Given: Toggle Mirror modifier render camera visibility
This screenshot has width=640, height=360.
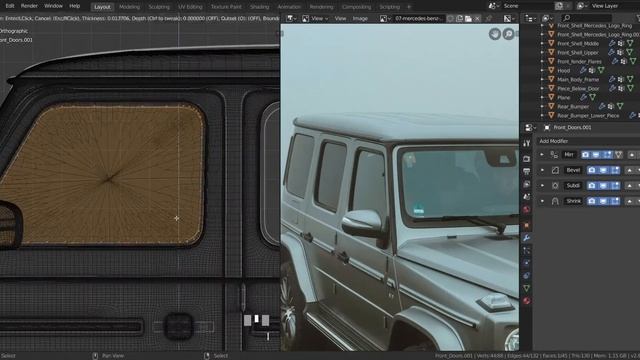Looking at the screenshot, I should coord(586,155).
